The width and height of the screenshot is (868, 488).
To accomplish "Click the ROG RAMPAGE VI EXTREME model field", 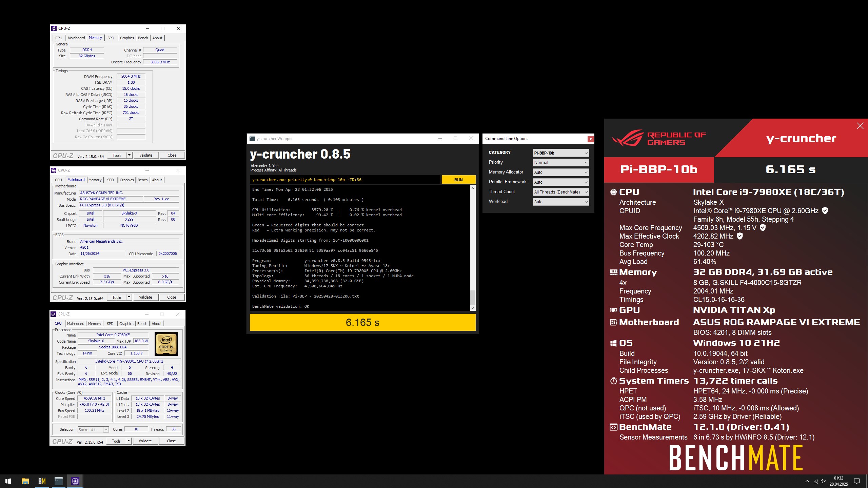I will pyautogui.click(x=111, y=199).
